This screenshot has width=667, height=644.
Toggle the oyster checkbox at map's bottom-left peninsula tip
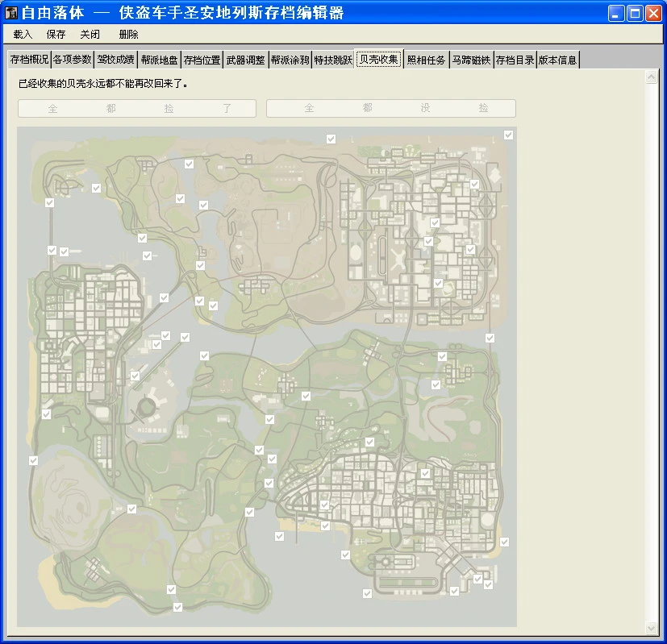point(177,608)
